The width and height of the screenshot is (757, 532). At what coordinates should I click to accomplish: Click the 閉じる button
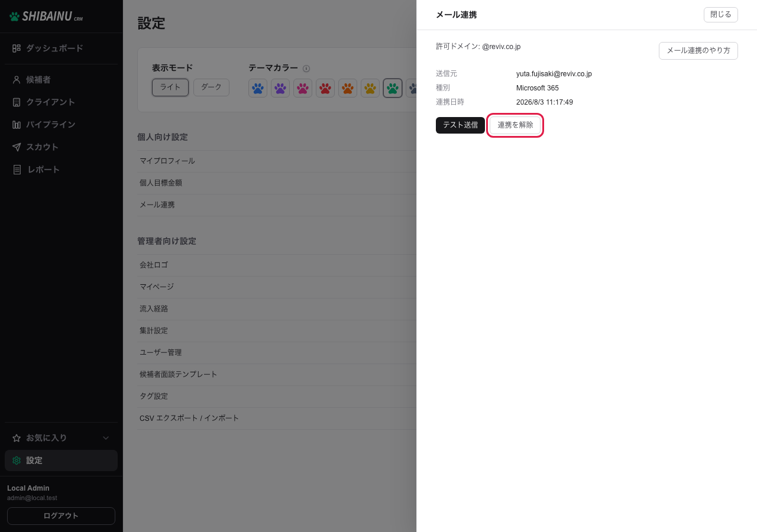pyautogui.click(x=721, y=15)
